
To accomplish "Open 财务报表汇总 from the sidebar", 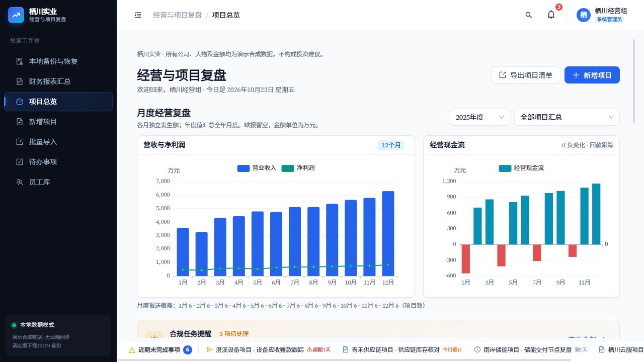I will click(x=58, y=81).
